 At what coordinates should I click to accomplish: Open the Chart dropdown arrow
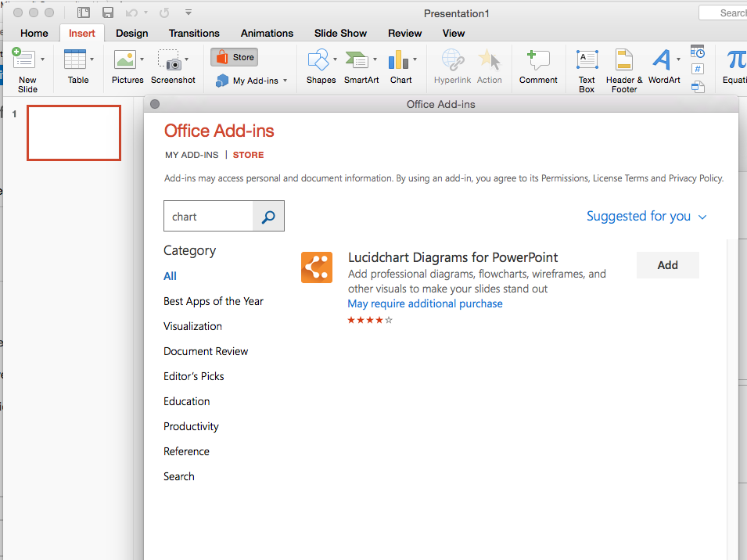click(x=415, y=59)
